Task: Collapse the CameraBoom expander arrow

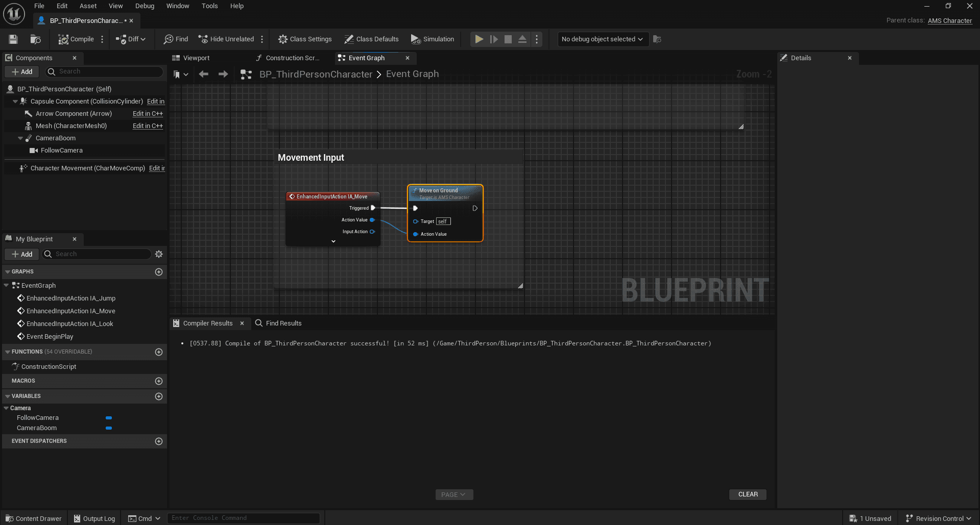Action: tap(20, 138)
